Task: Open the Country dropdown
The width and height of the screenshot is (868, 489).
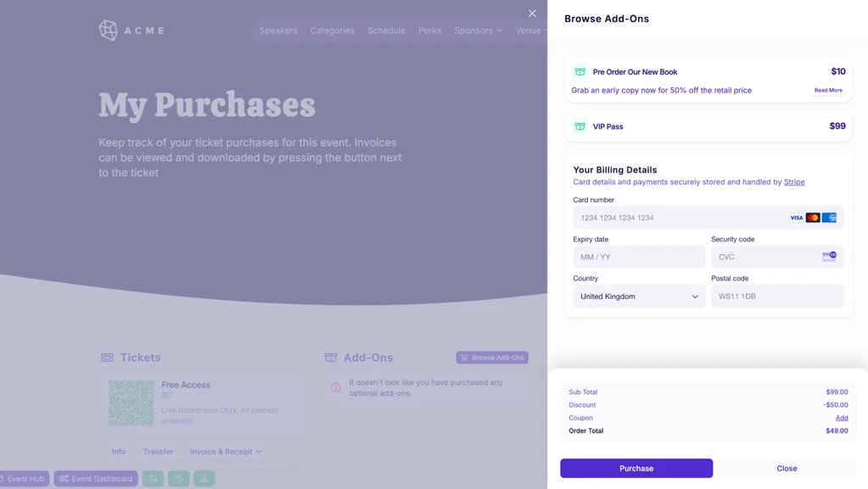Action: pos(639,296)
